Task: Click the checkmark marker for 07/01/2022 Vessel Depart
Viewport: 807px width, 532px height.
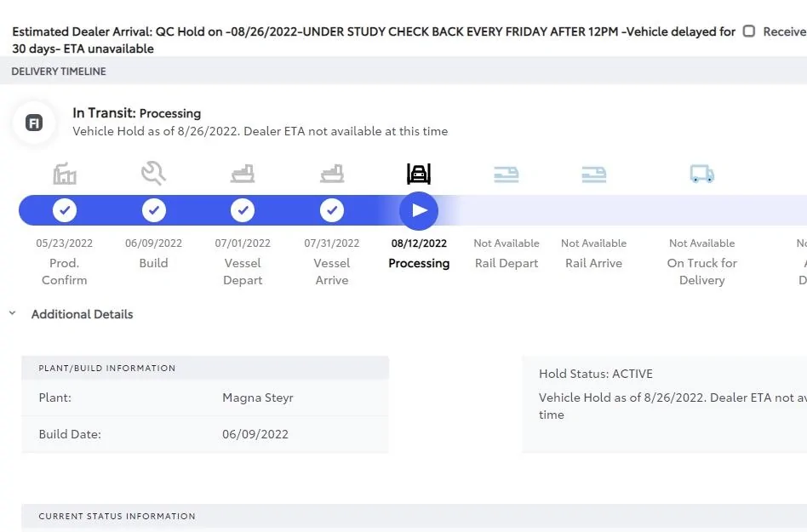Action: tap(243, 210)
